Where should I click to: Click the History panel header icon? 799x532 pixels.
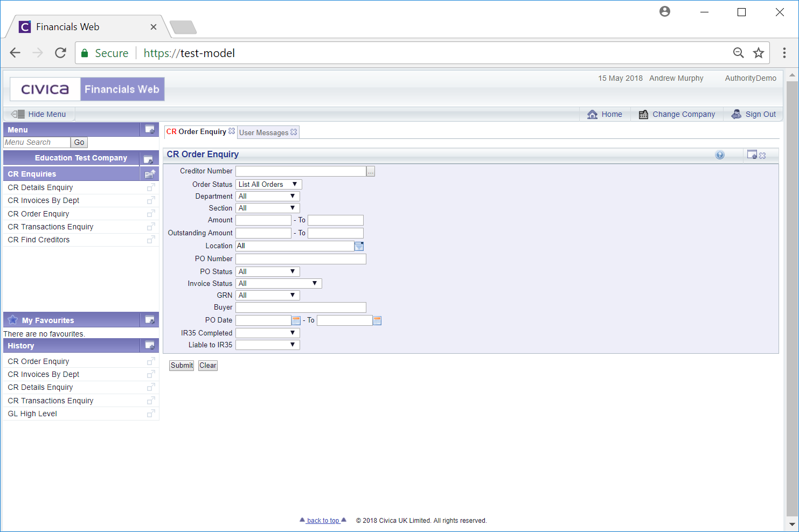[x=150, y=345]
